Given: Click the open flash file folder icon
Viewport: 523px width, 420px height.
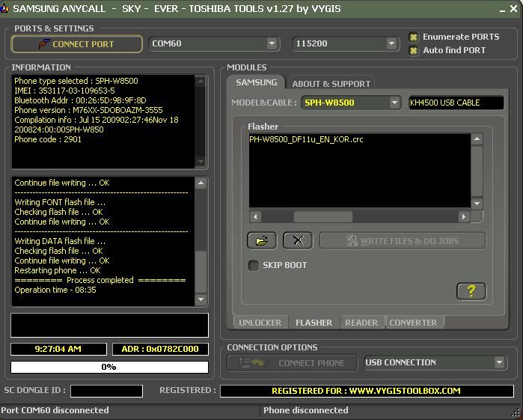Looking at the screenshot, I should pos(262,240).
